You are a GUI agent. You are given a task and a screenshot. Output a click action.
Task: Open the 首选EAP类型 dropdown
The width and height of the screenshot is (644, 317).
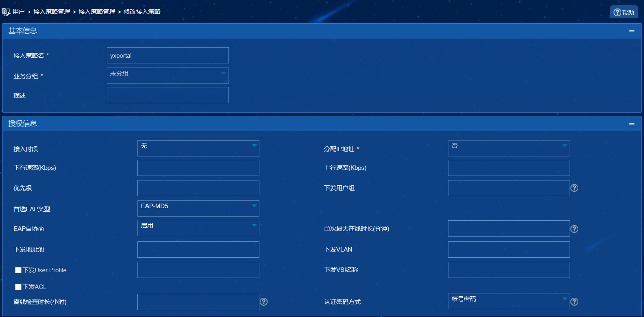tap(198, 208)
